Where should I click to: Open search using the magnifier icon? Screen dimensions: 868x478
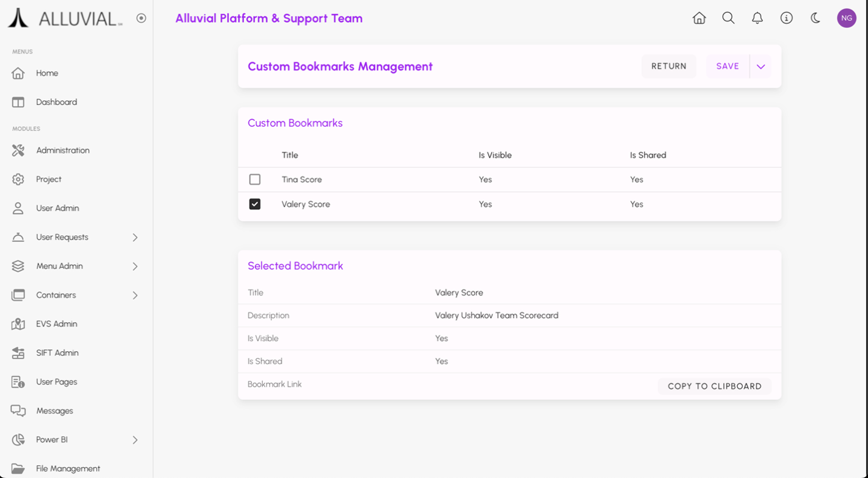click(728, 18)
